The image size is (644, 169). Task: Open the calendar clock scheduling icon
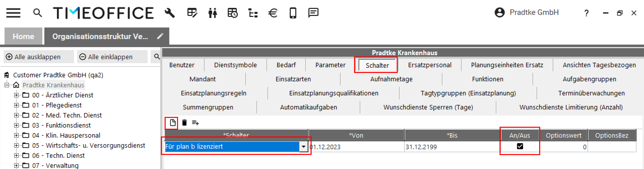(x=232, y=13)
